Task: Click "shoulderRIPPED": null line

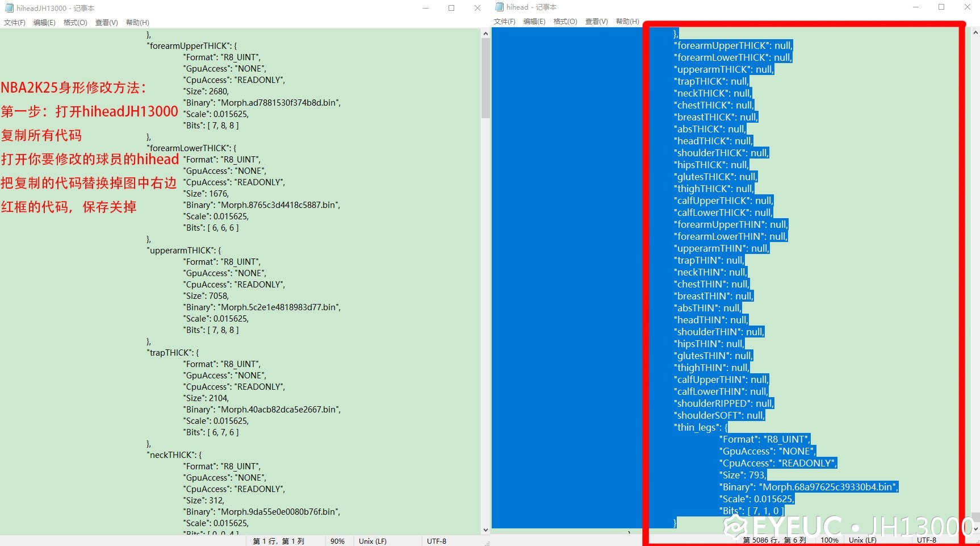Action: [x=724, y=403]
